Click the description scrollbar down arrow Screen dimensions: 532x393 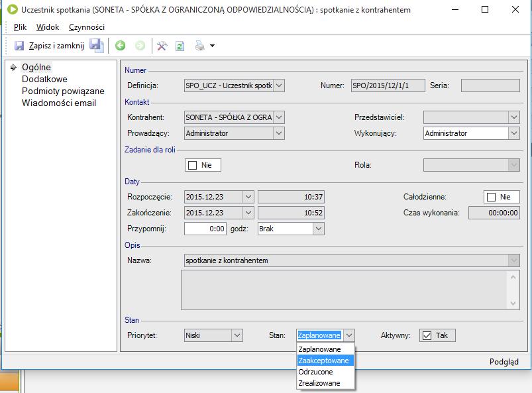tap(513, 303)
